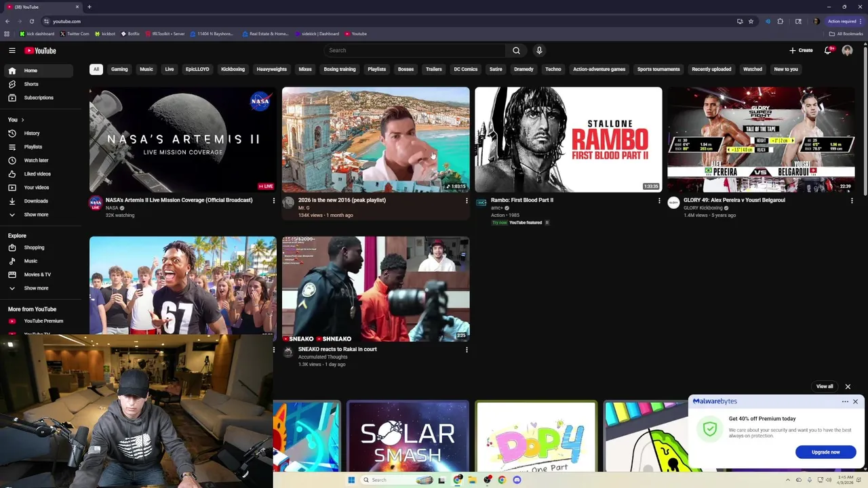
Task: Open Watch later in the sidebar
Action: (x=37, y=161)
